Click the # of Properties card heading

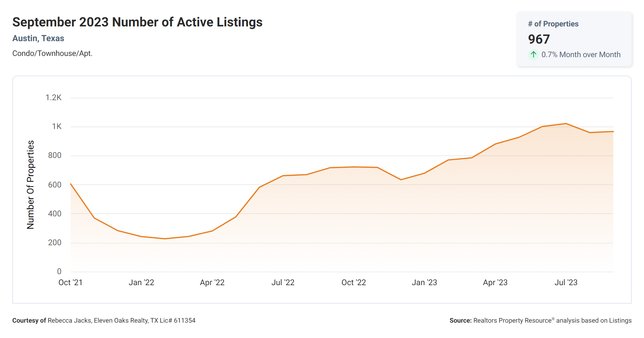[553, 24]
